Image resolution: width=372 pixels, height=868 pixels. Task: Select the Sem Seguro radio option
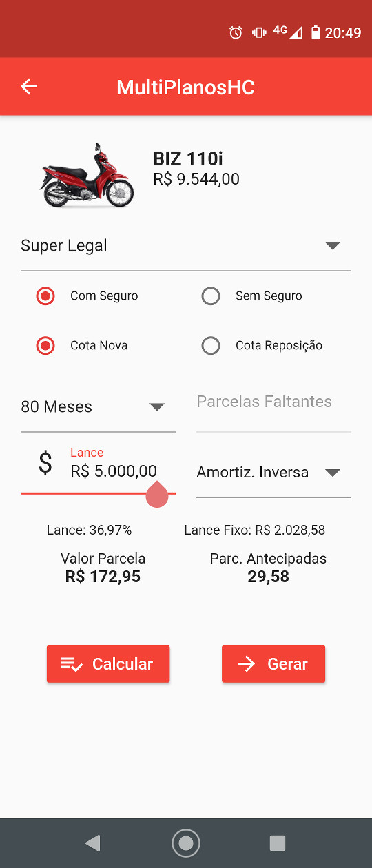coord(211,296)
